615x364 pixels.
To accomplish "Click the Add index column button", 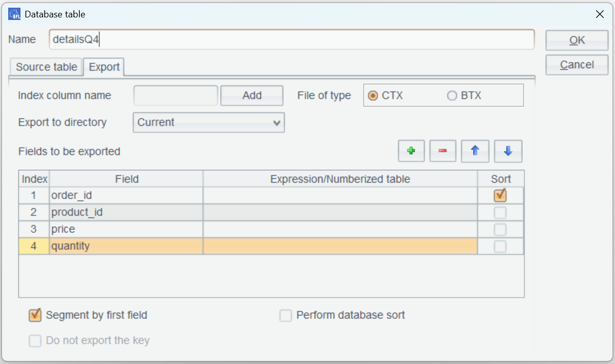I will click(x=252, y=96).
